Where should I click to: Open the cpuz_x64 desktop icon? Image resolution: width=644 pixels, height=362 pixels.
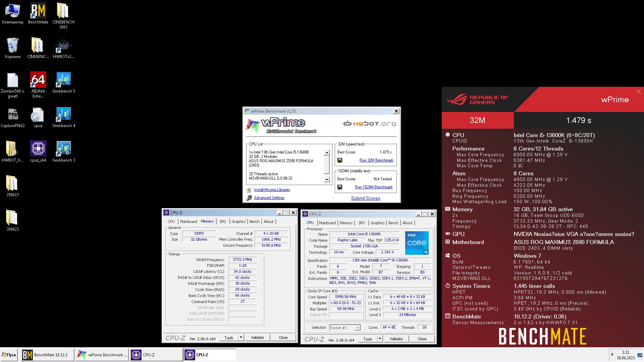click(38, 152)
